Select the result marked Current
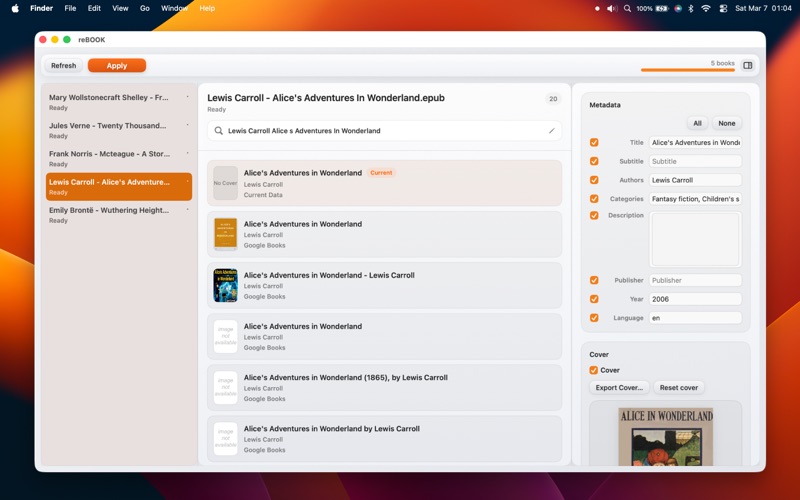The width and height of the screenshot is (800, 500). tap(384, 183)
